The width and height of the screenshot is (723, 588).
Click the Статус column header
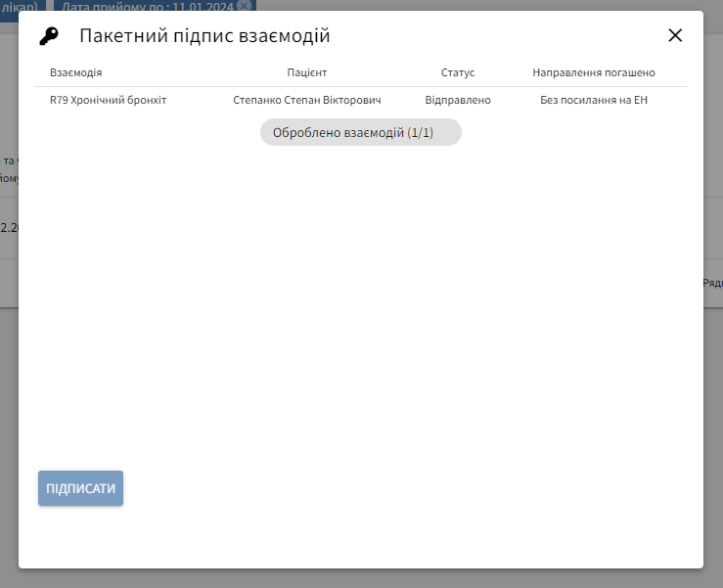[x=458, y=73]
